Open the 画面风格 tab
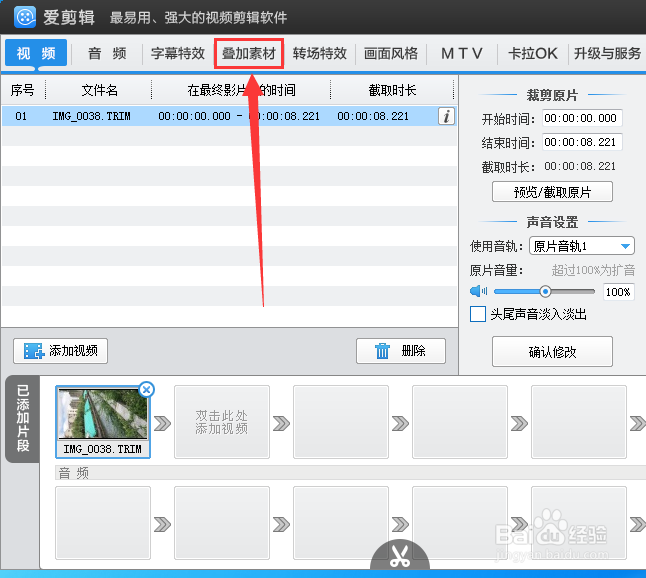The height and width of the screenshot is (578, 646). [391, 54]
